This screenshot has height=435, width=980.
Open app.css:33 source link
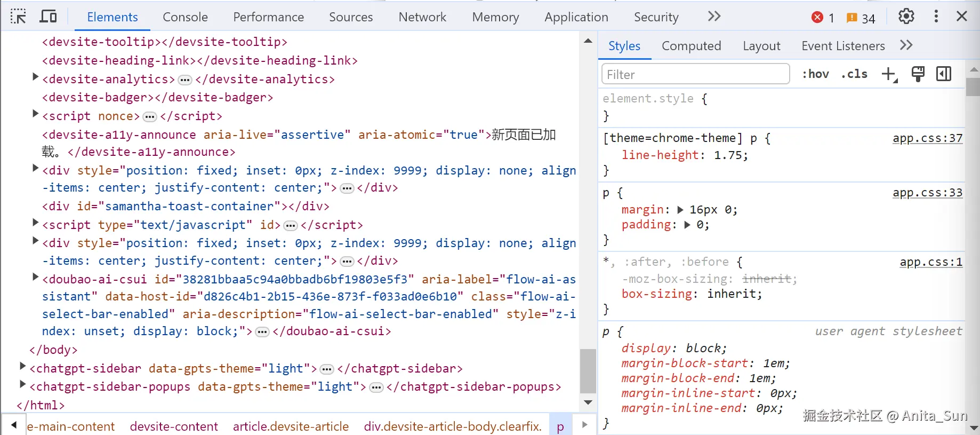928,193
